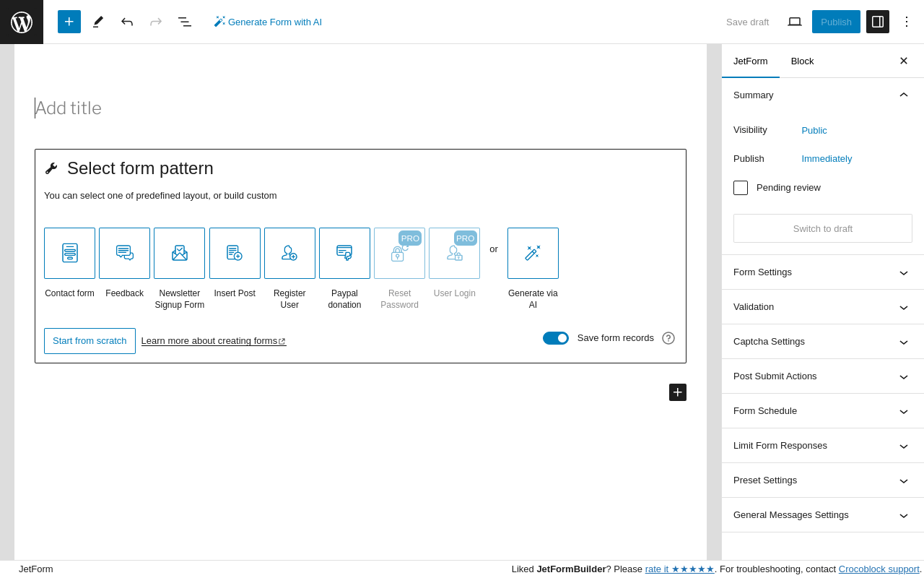Choose the Feedback form pattern
This screenshot has height=578, width=924.
(124, 253)
